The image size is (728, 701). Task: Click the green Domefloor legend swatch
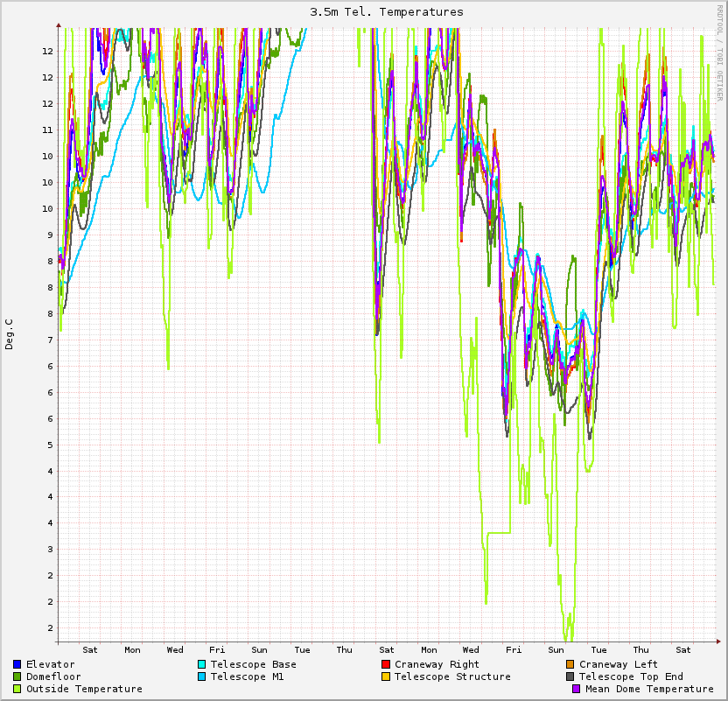[17, 676]
